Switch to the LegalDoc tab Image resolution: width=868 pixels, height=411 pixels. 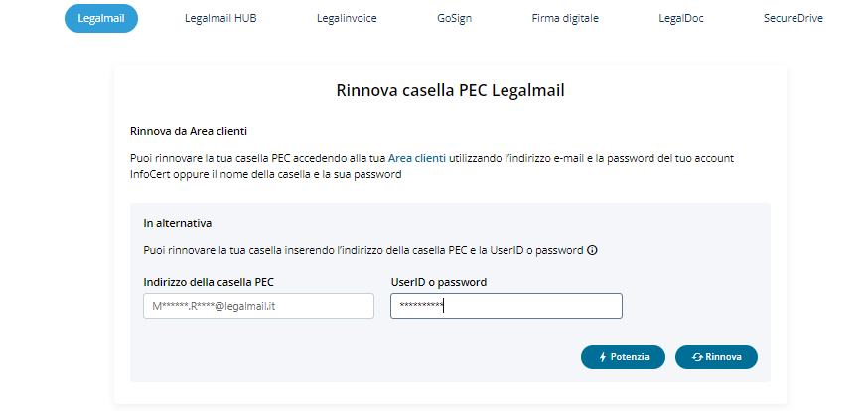pyautogui.click(x=681, y=18)
